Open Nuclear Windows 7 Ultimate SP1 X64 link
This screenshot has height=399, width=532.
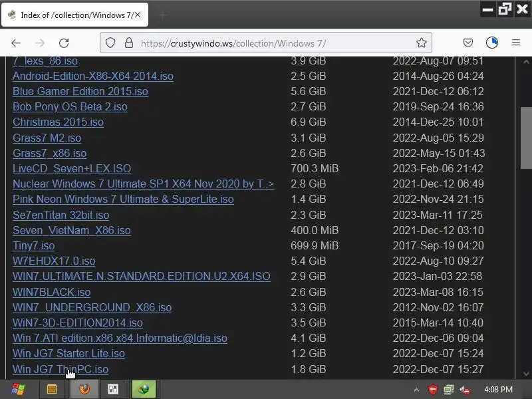pos(143,184)
